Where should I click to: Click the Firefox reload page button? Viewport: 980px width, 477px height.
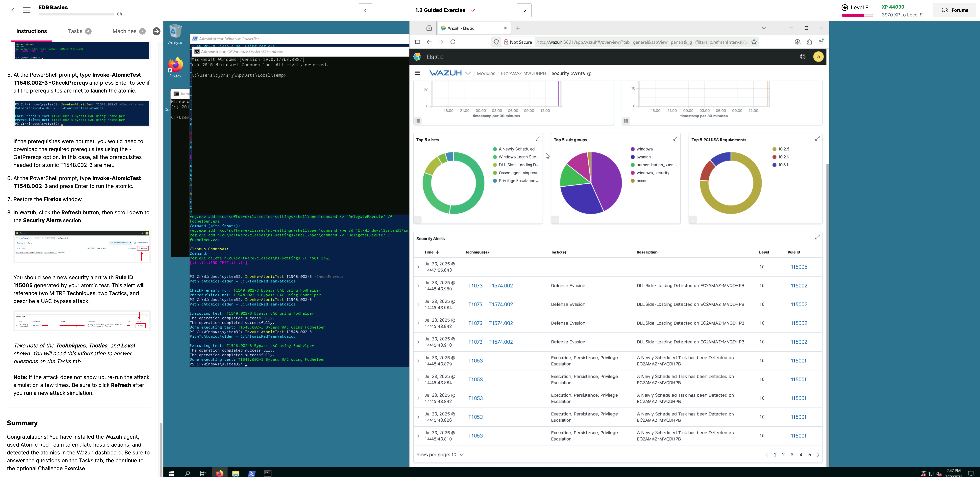click(x=453, y=42)
